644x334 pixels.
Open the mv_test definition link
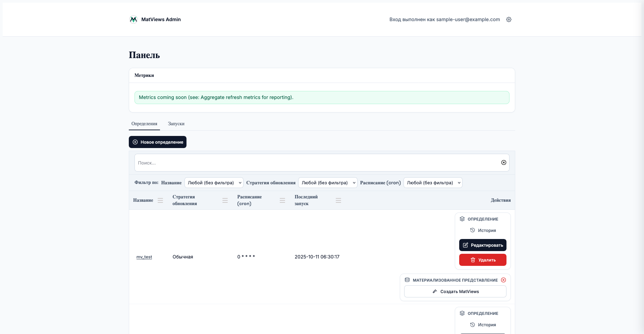click(144, 257)
